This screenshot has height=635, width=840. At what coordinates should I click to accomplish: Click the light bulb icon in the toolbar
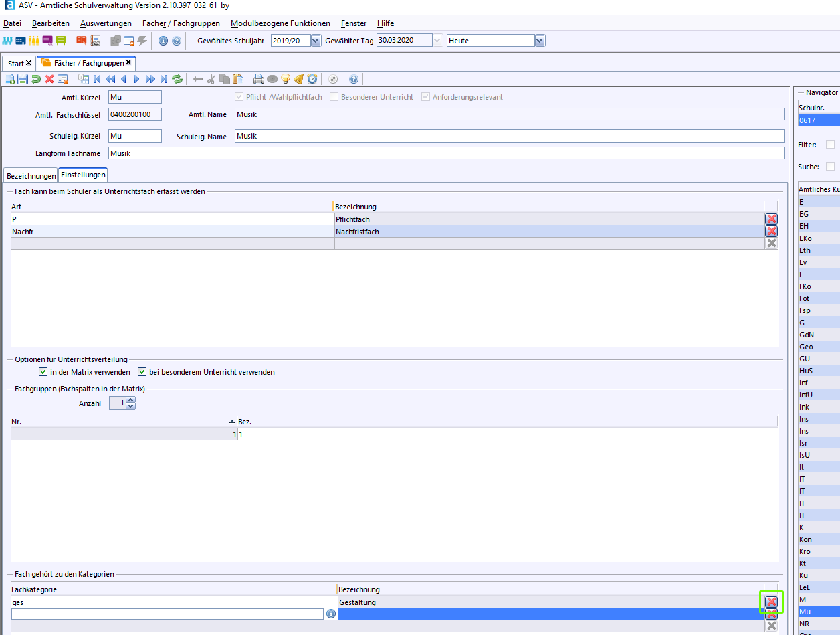pos(286,79)
